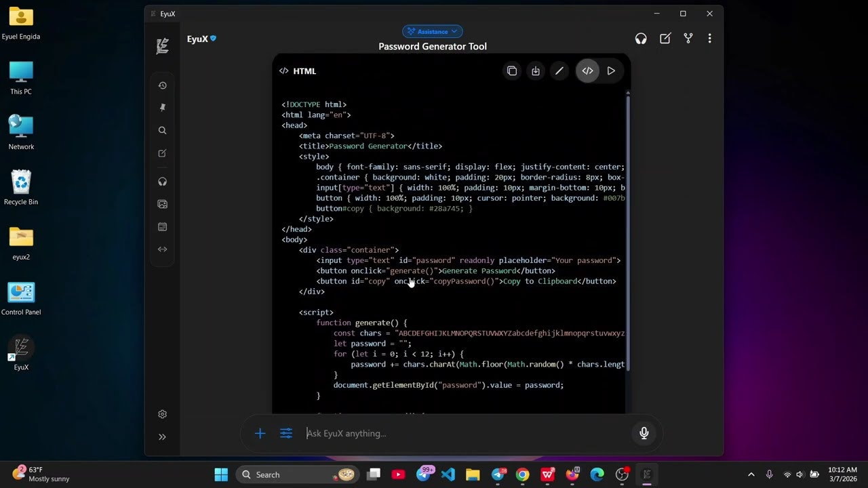Copy the HTML code block
This screenshot has width=868, height=488.
(512, 71)
